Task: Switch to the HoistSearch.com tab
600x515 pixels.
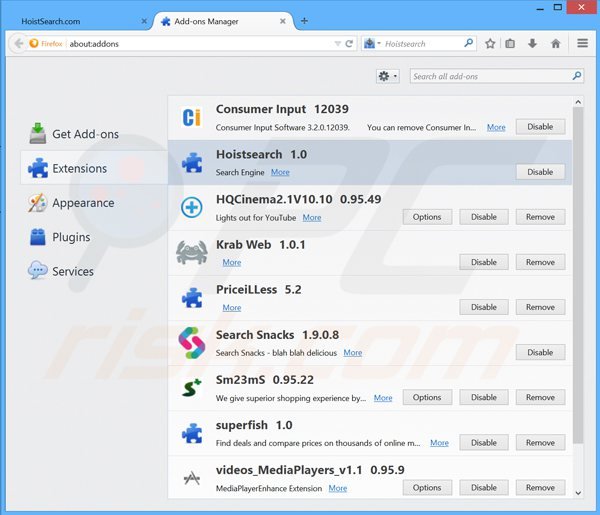Action: pos(78,21)
